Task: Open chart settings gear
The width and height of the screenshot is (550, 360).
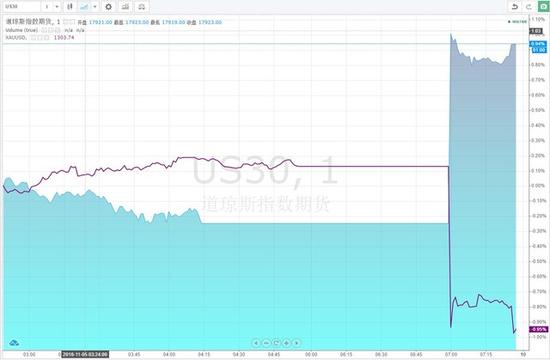Action: (x=109, y=6)
